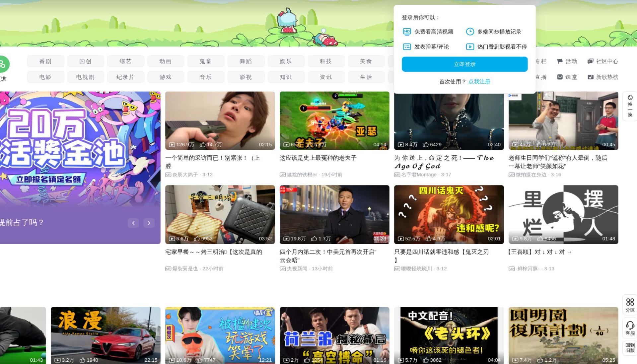Open 浪漫 Alfa Romeo video thumbnail
Image resolution: width=637 pixels, height=364 pixels.
coord(106,335)
